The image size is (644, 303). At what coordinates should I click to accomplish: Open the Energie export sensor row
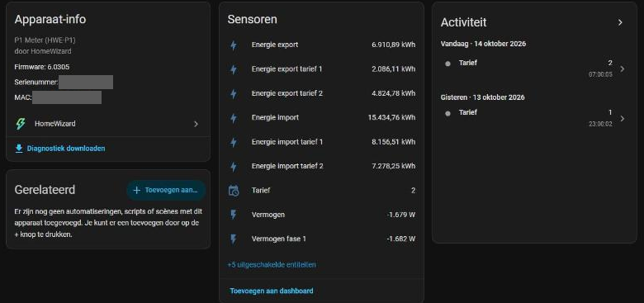click(322, 45)
